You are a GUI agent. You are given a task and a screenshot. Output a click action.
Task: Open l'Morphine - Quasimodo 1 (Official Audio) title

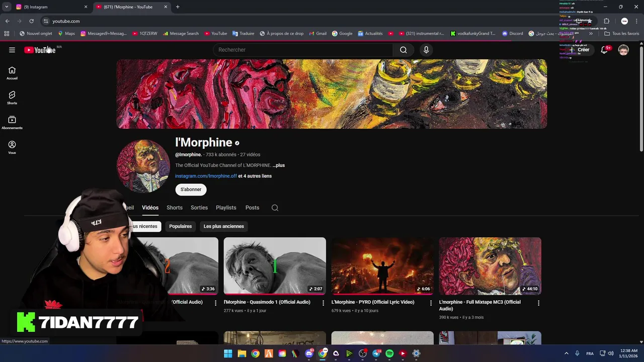pos(267,302)
